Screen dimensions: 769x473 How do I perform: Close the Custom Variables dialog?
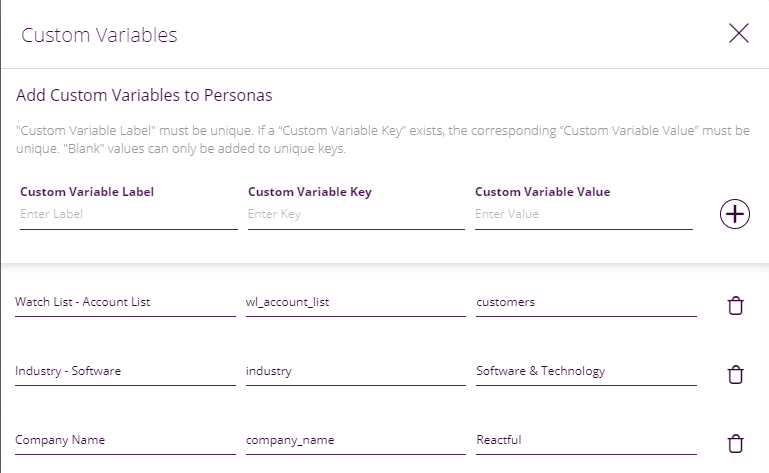[739, 33]
